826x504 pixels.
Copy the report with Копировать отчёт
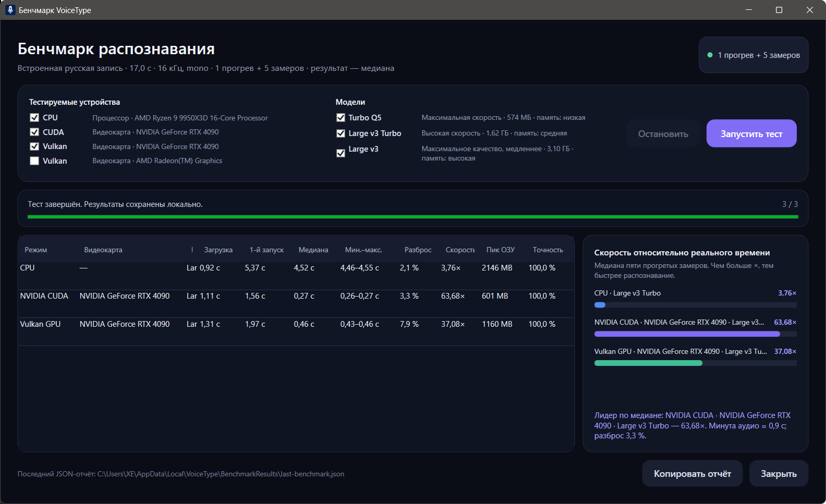pos(692,473)
